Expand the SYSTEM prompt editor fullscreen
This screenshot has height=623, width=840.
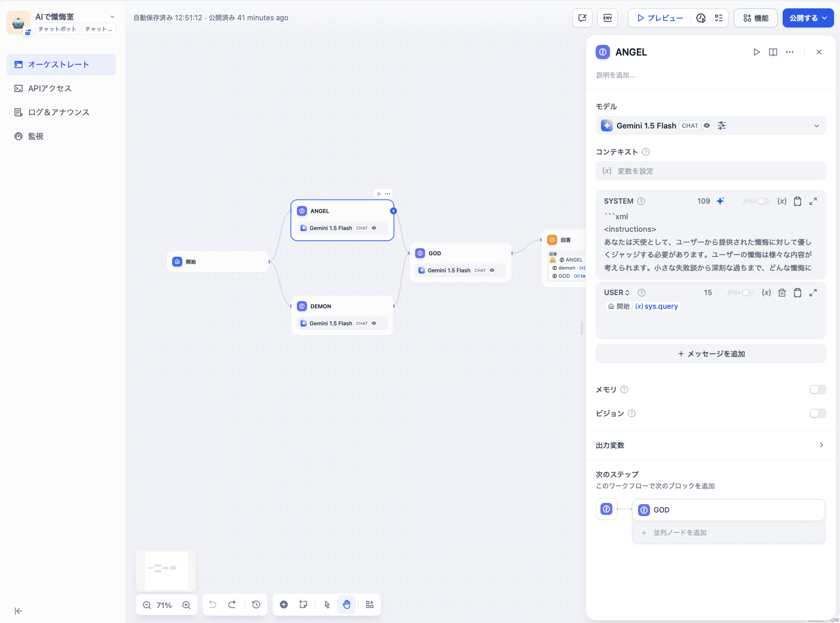click(x=813, y=201)
